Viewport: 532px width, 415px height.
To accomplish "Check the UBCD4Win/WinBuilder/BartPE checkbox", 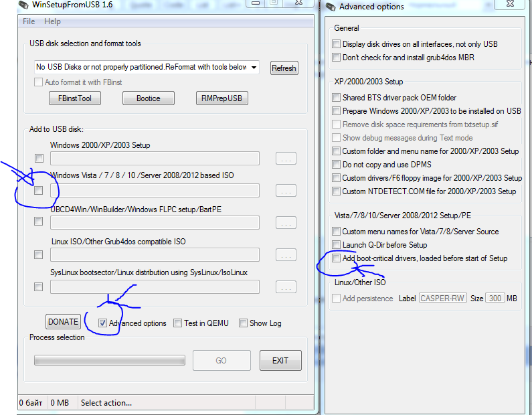I will [39, 222].
